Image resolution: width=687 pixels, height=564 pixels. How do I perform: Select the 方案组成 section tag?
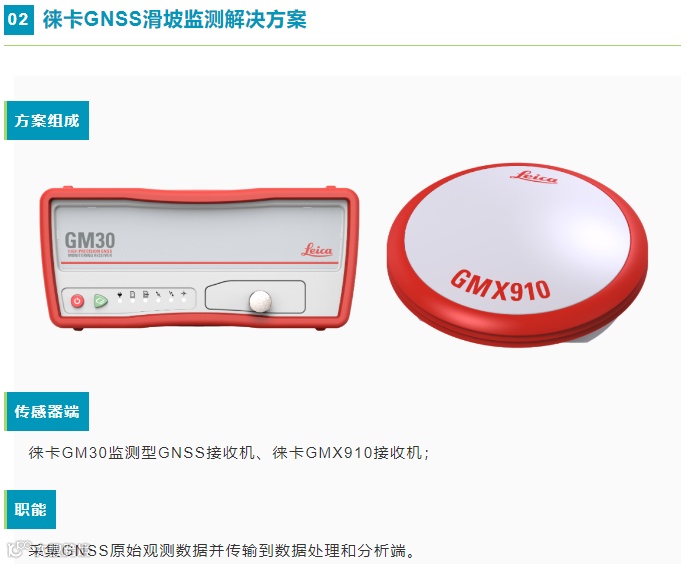pyautogui.click(x=46, y=121)
